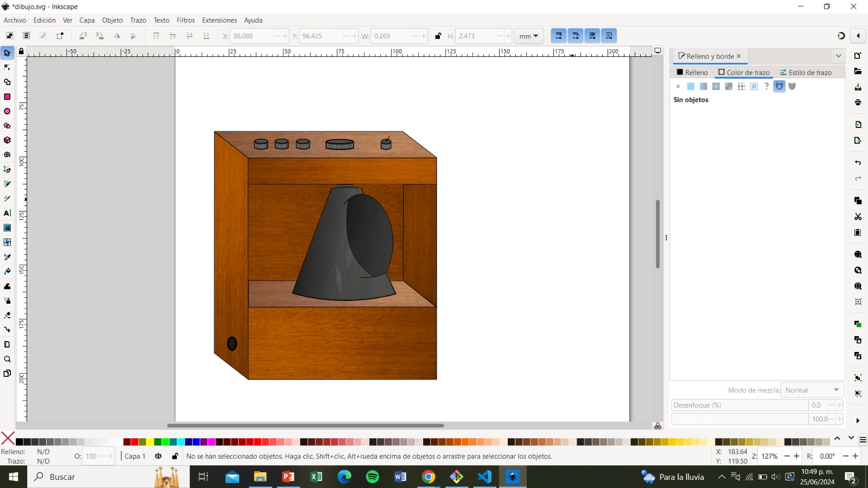868x488 pixels.
Task: Switch to the Estilo de trazo tab
Action: (806, 72)
